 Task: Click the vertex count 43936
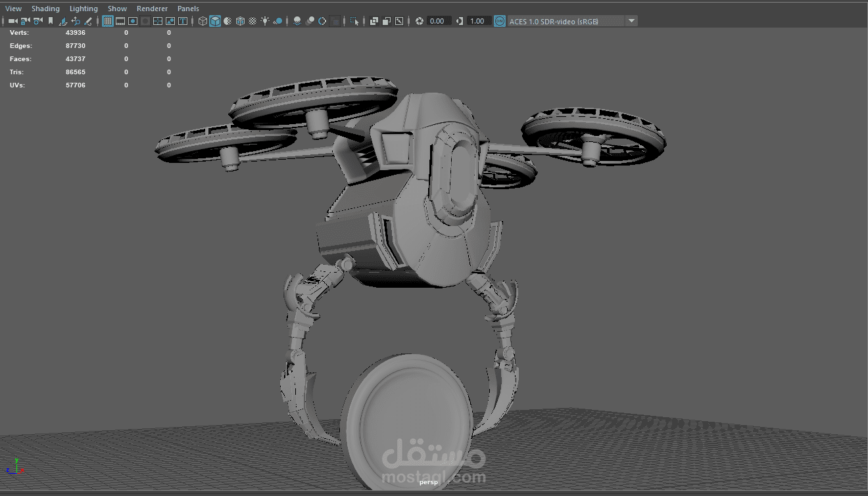coord(76,33)
